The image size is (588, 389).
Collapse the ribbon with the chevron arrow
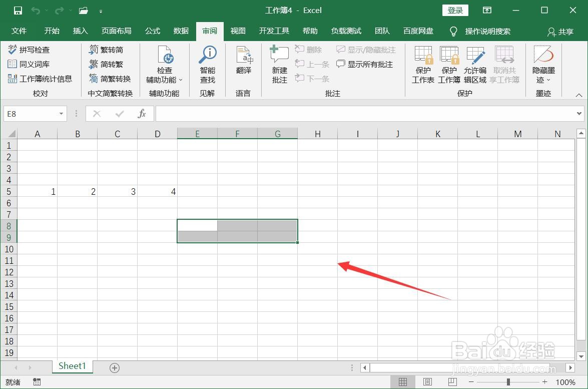pos(579,94)
